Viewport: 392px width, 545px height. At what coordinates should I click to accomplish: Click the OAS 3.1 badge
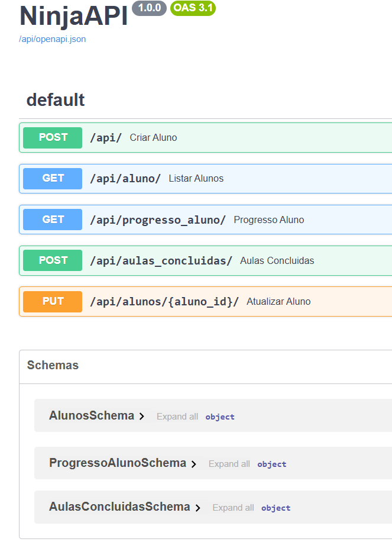[193, 8]
